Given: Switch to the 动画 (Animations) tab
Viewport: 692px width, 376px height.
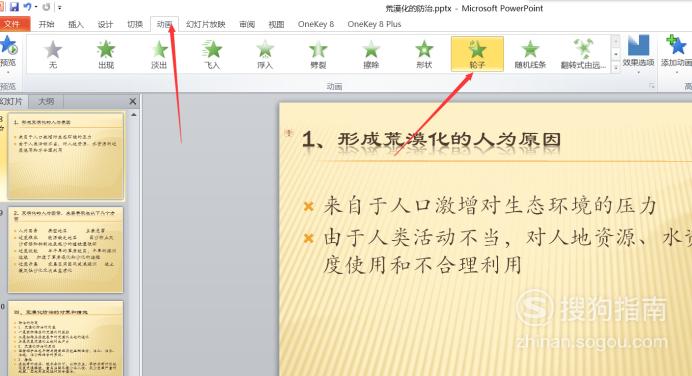Looking at the screenshot, I should point(164,24).
